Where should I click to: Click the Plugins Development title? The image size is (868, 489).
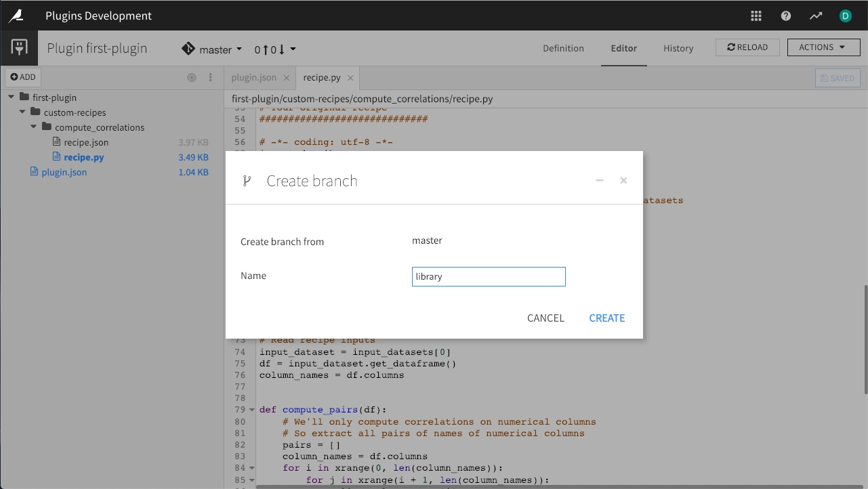click(99, 16)
